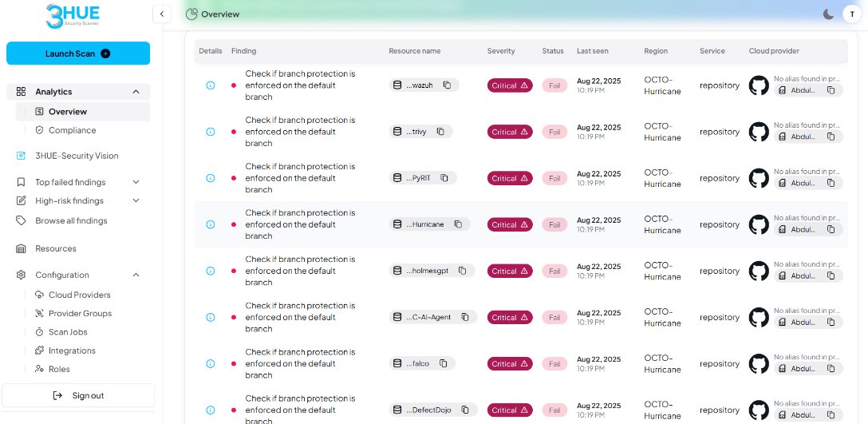Expand High-risk findings menu
The height and width of the screenshot is (424, 868).
pos(136,201)
